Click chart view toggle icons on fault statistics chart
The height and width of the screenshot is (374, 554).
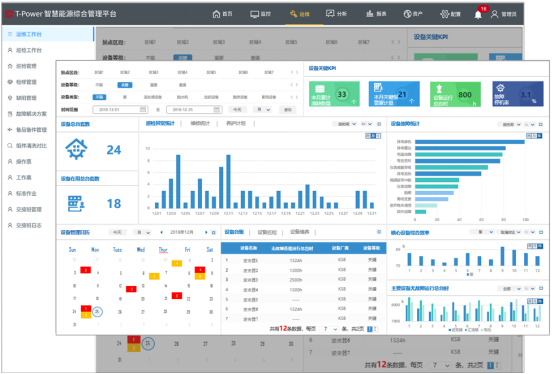pyautogui.click(x=535, y=136)
